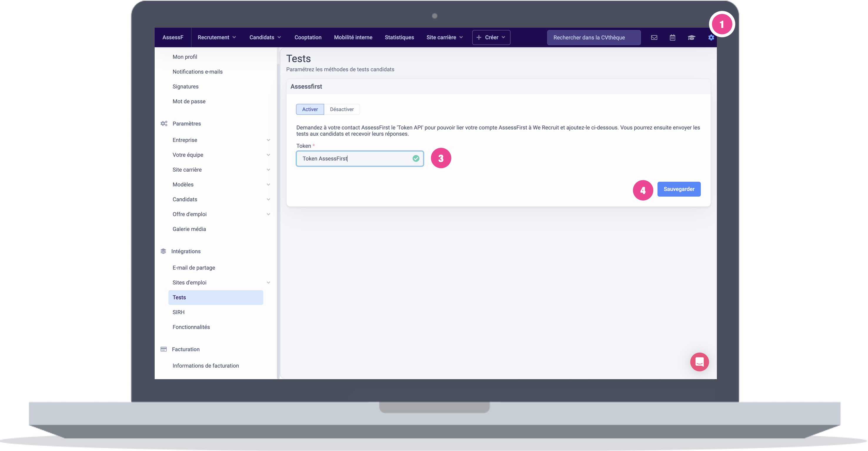The image size is (868, 451).
Task: Open the Recrutement dropdown menu
Action: [217, 37]
